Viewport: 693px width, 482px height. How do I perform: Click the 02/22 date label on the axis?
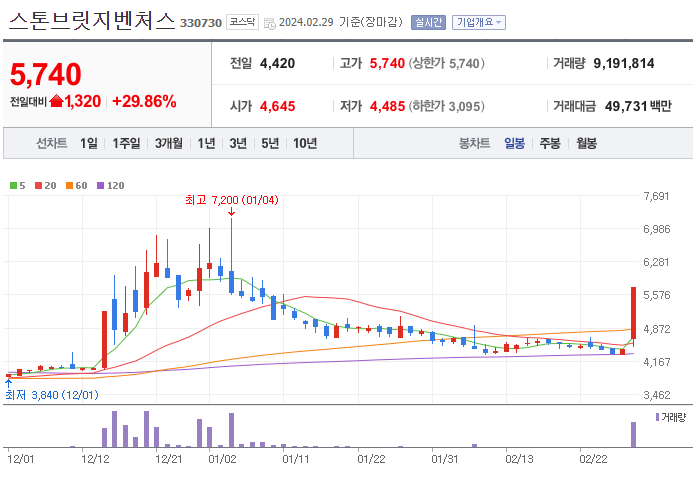[x=593, y=459]
